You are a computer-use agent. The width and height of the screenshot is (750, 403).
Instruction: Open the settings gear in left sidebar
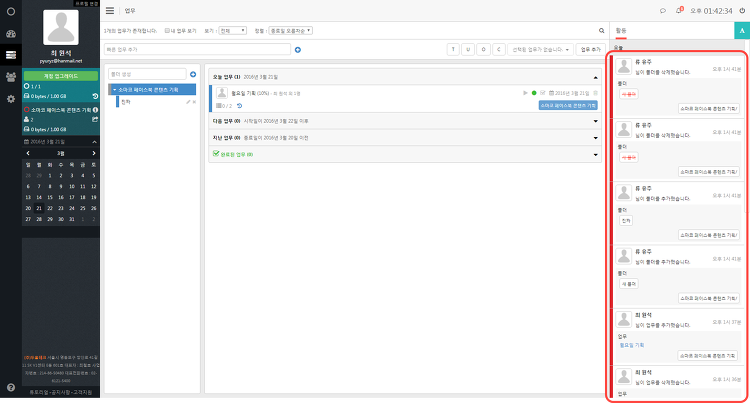(11, 99)
